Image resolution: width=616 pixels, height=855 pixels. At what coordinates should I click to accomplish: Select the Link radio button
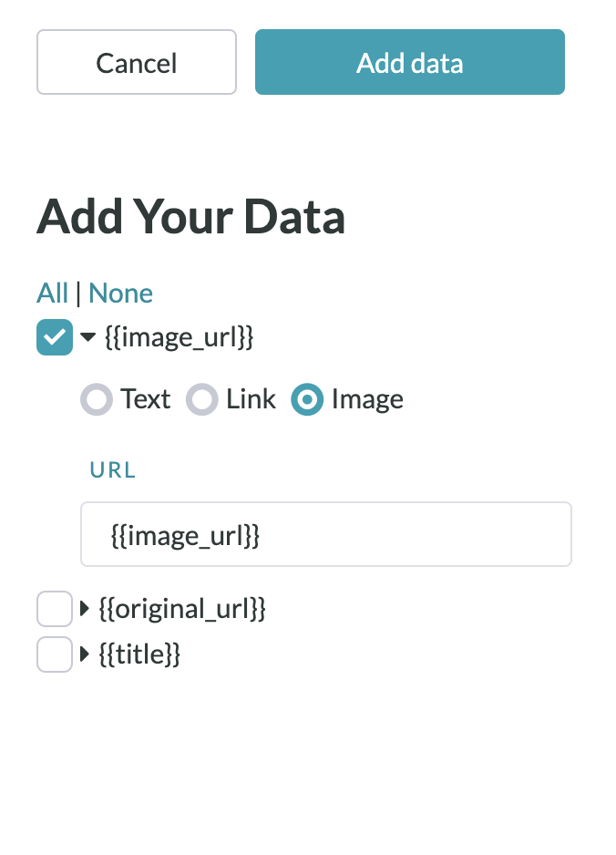(202, 399)
